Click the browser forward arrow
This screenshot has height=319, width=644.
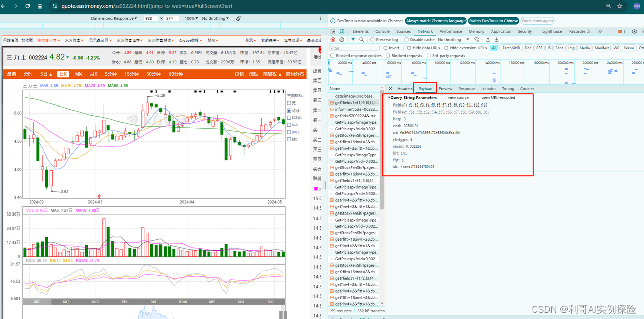coord(14,6)
